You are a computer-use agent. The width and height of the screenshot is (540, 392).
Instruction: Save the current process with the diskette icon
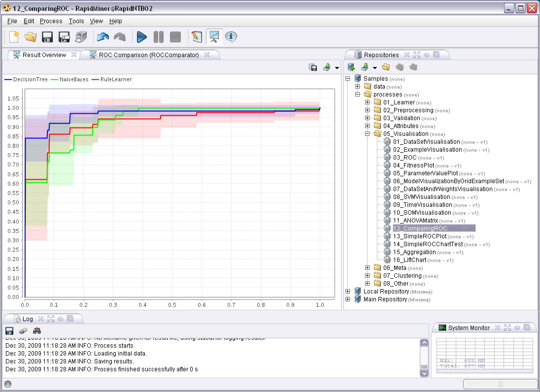pos(46,36)
